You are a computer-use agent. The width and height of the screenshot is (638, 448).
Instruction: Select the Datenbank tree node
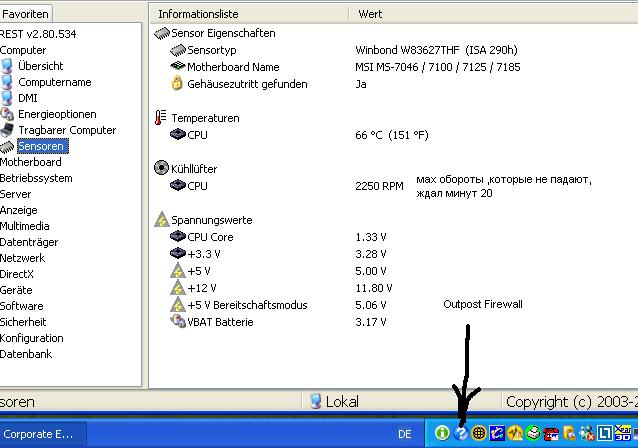(x=26, y=354)
